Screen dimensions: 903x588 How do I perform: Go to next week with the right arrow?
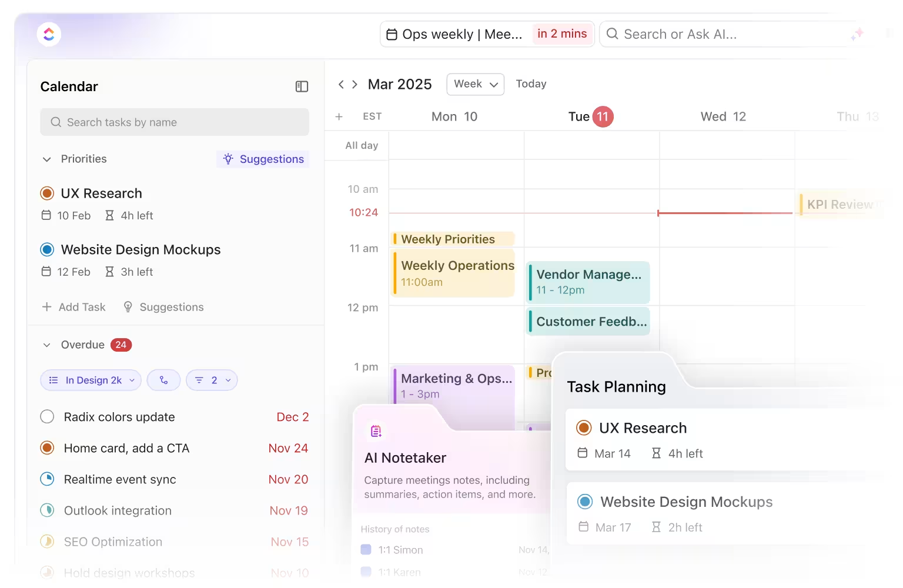click(x=356, y=84)
